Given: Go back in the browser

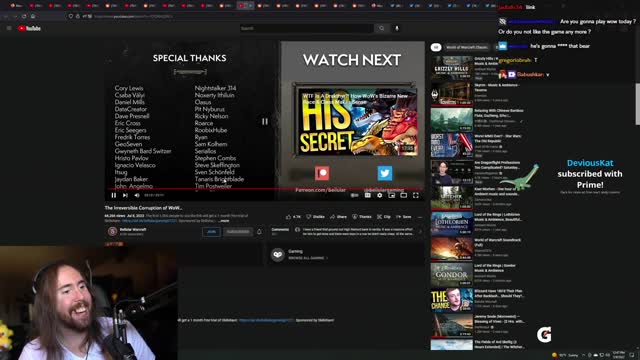Looking at the screenshot, I should coord(6,16).
